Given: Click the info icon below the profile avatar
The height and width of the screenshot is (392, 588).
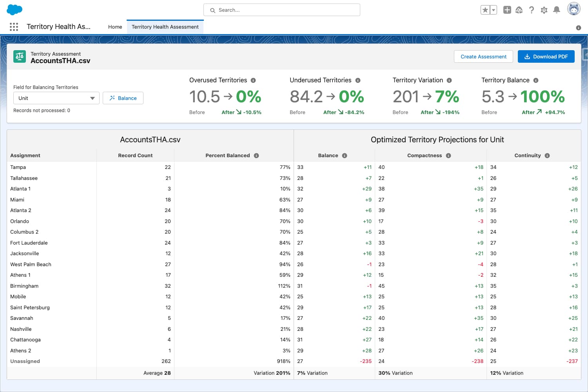Looking at the screenshot, I should (579, 28).
